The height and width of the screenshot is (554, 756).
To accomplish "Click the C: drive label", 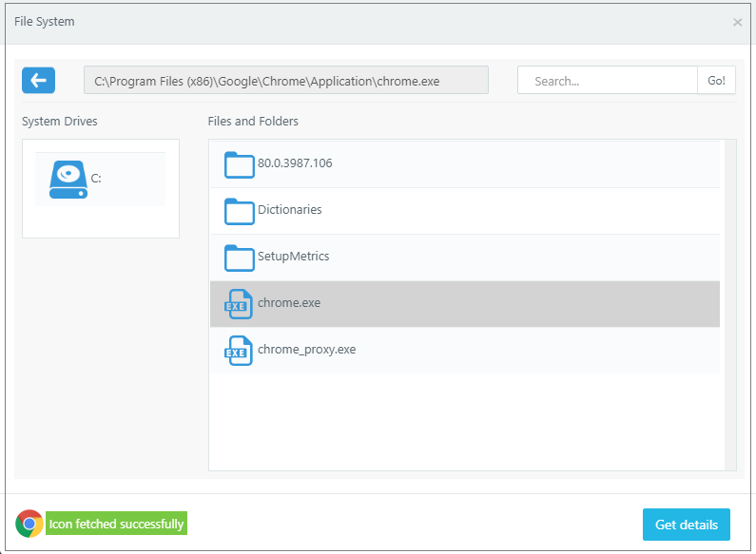I will click(x=96, y=179).
